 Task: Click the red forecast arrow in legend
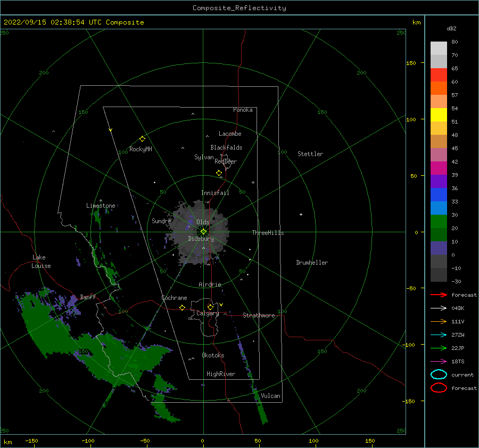point(439,295)
